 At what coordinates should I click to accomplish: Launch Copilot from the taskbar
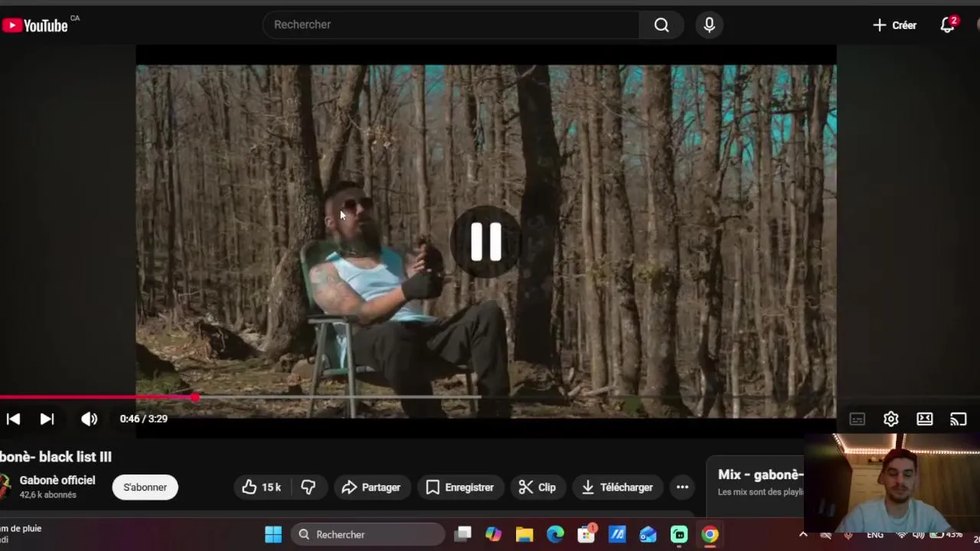pyautogui.click(x=494, y=534)
